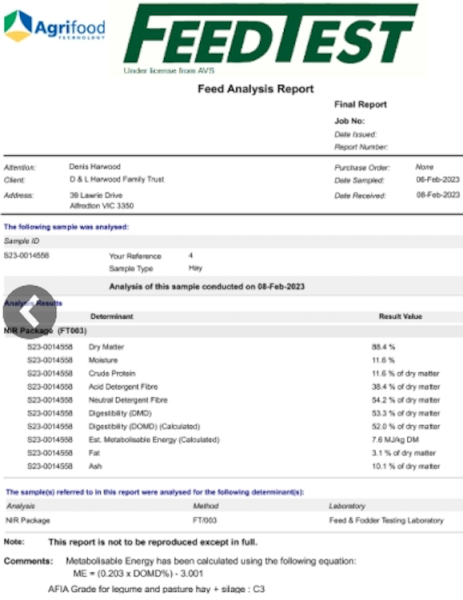Click the previous image arrow button
Screen dimensions: 463x600
coord(29,312)
